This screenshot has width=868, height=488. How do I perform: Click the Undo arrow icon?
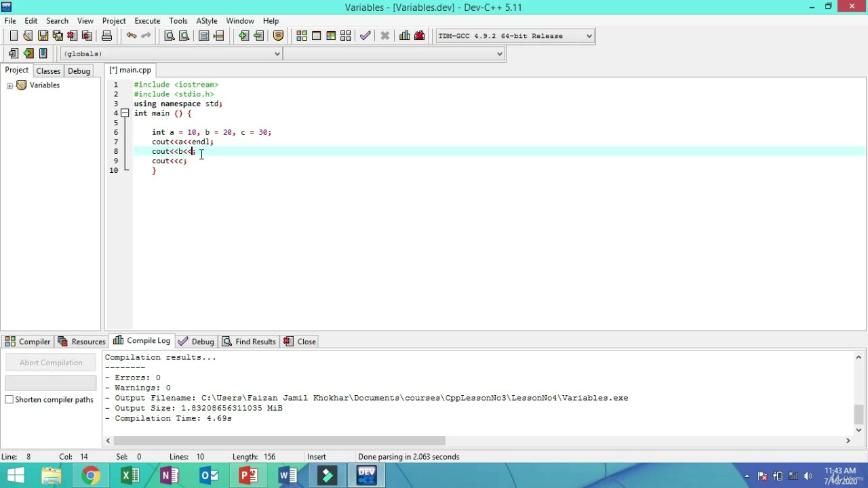(x=131, y=36)
